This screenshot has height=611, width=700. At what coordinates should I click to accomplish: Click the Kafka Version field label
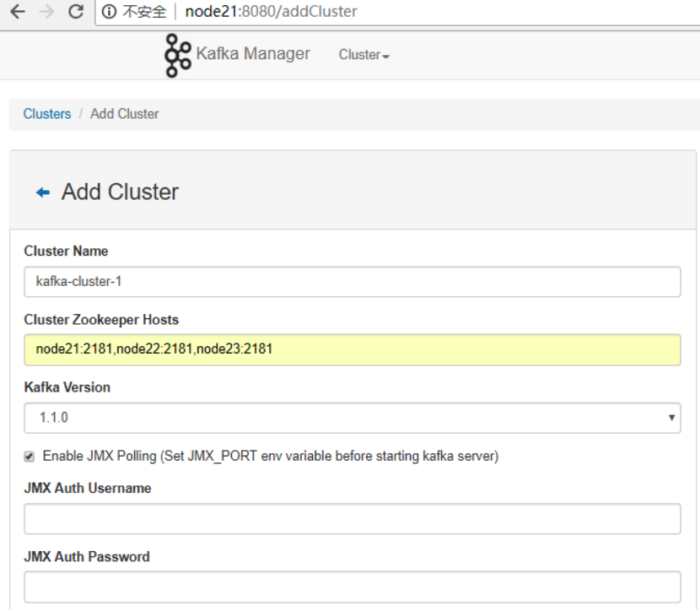point(67,387)
